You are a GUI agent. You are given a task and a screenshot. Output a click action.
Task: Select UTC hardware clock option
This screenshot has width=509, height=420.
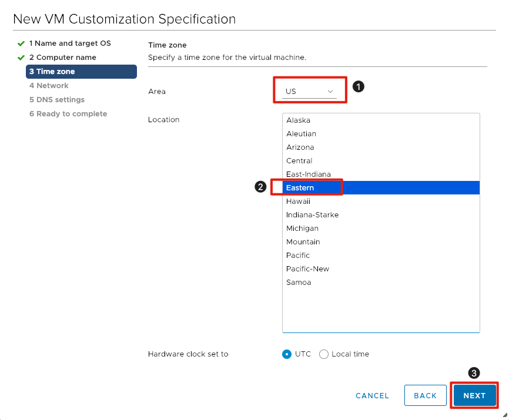coord(287,354)
